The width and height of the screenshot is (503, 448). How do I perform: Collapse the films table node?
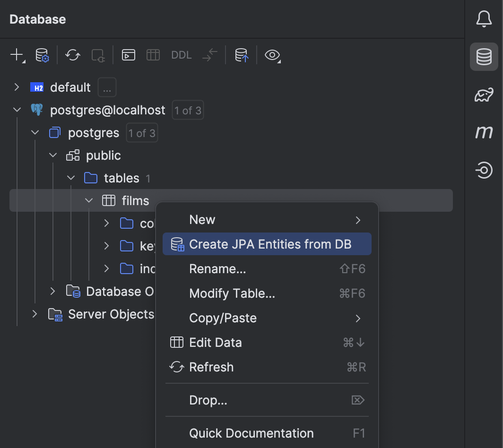click(88, 200)
